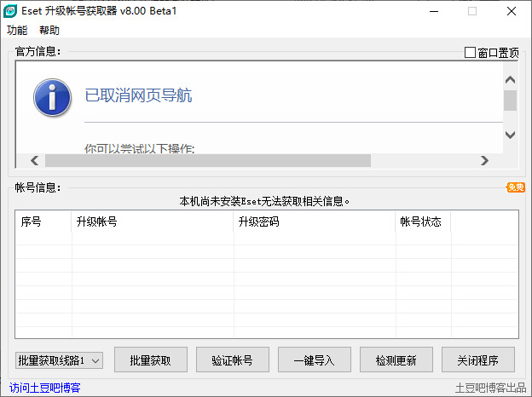Open the 帮助 menu
This screenshot has height=397, width=532.
[49, 30]
